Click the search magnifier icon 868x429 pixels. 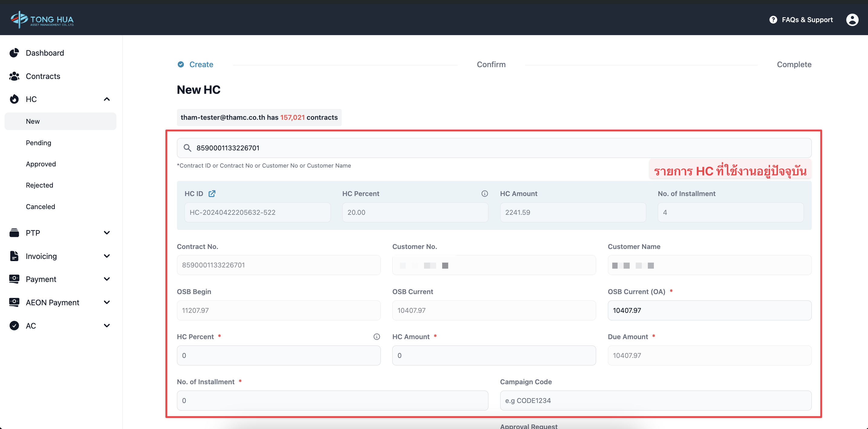click(187, 148)
